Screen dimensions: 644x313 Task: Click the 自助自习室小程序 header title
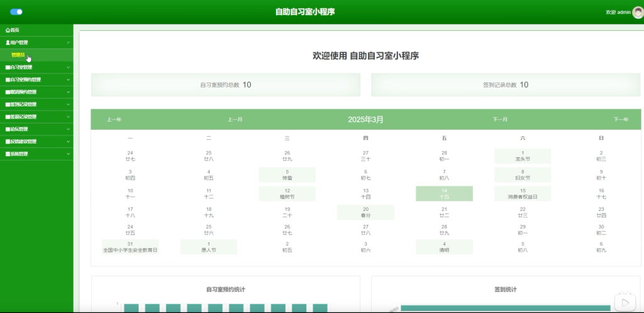(305, 12)
